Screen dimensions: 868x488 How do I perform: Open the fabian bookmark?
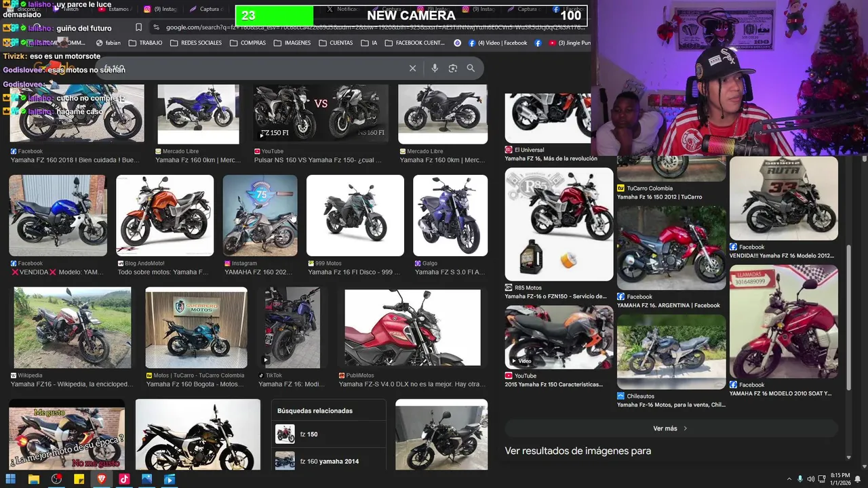point(108,43)
